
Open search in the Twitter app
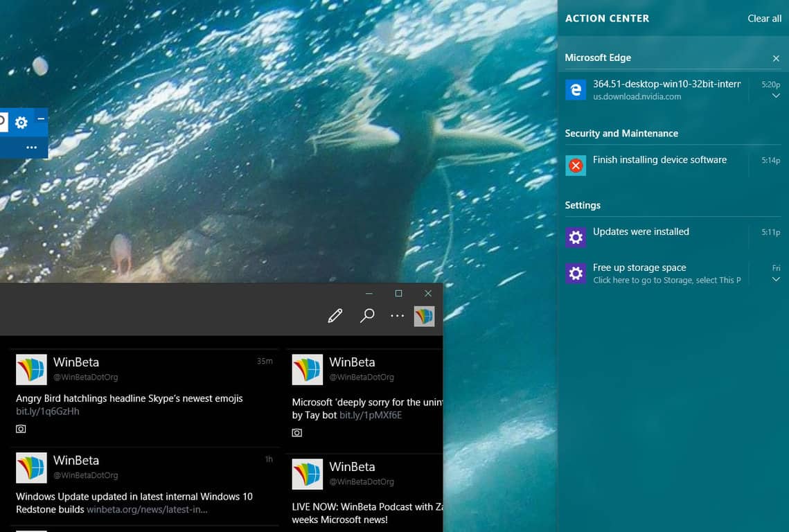pos(367,316)
